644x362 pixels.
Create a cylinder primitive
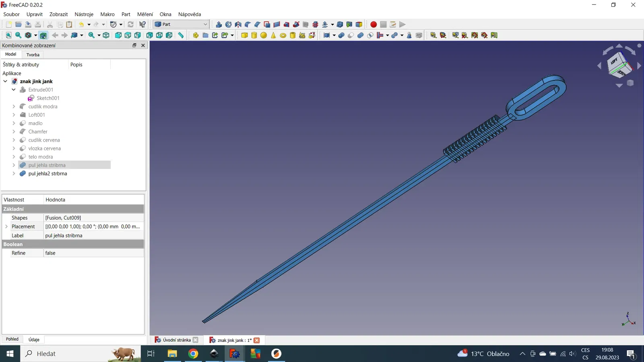click(x=254, y=35)
